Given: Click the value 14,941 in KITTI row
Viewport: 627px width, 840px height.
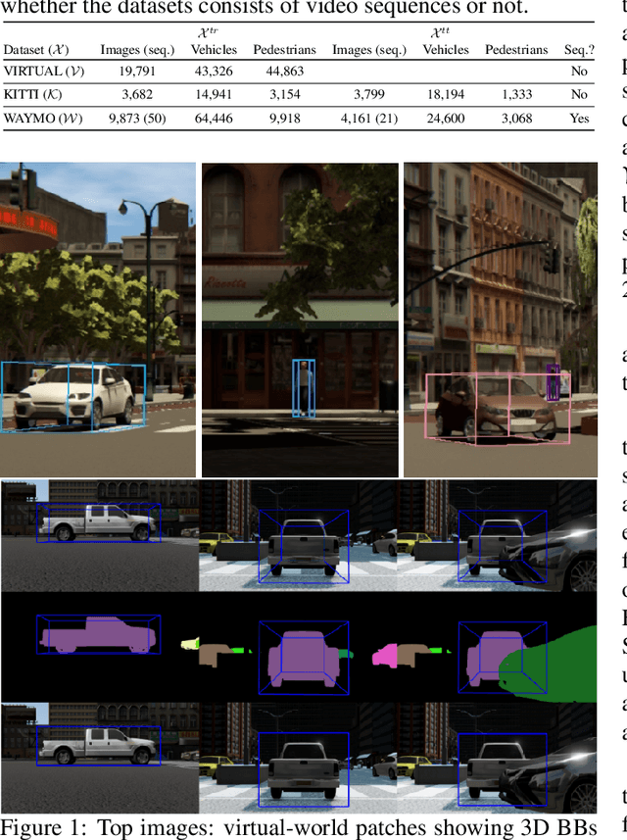Looking at the screenshot, I should [214, 95].
